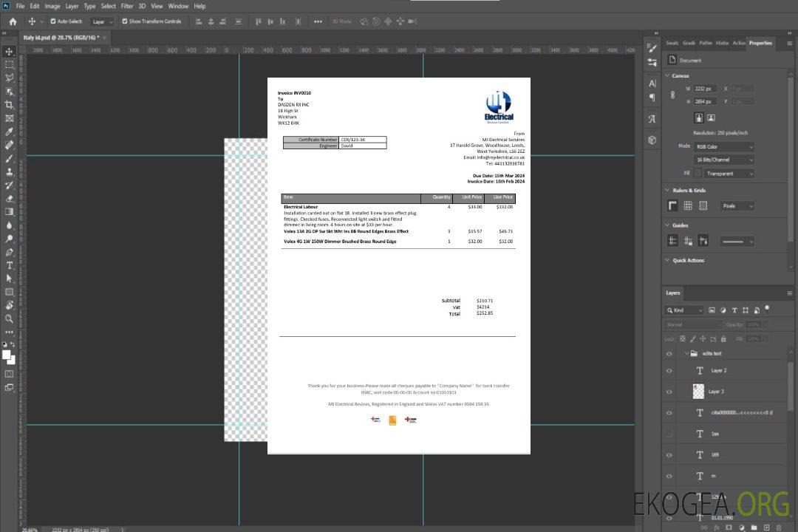Uncheck the Auto-Select checkbox
This screenshot has width=798, height=532.
(x=52, y=21)
